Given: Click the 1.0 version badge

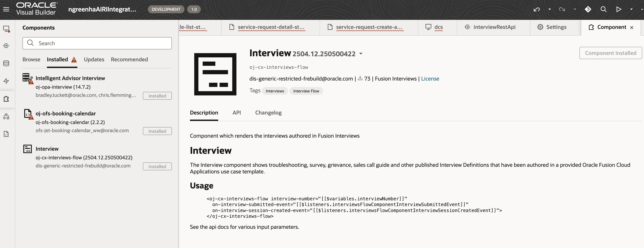Looking at the screenshot, I should click(194, 9).
